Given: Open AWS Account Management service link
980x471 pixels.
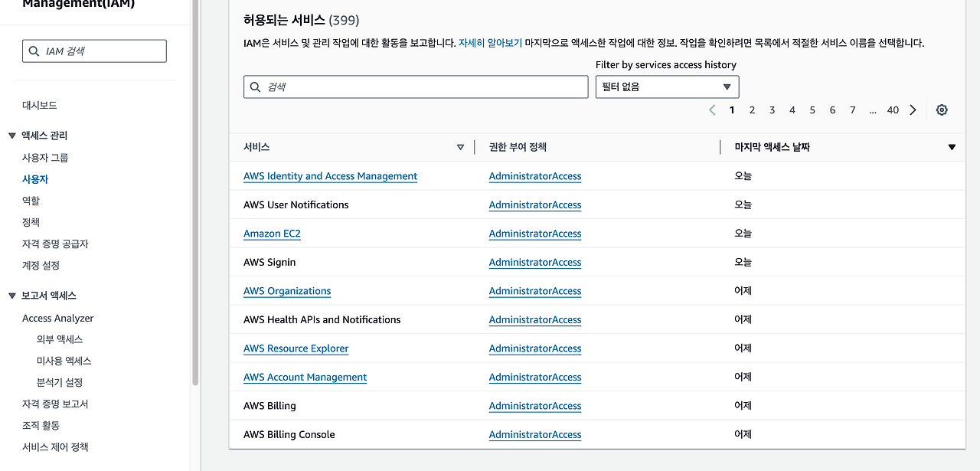Looking at the screenshot, I should pos(305,377).
